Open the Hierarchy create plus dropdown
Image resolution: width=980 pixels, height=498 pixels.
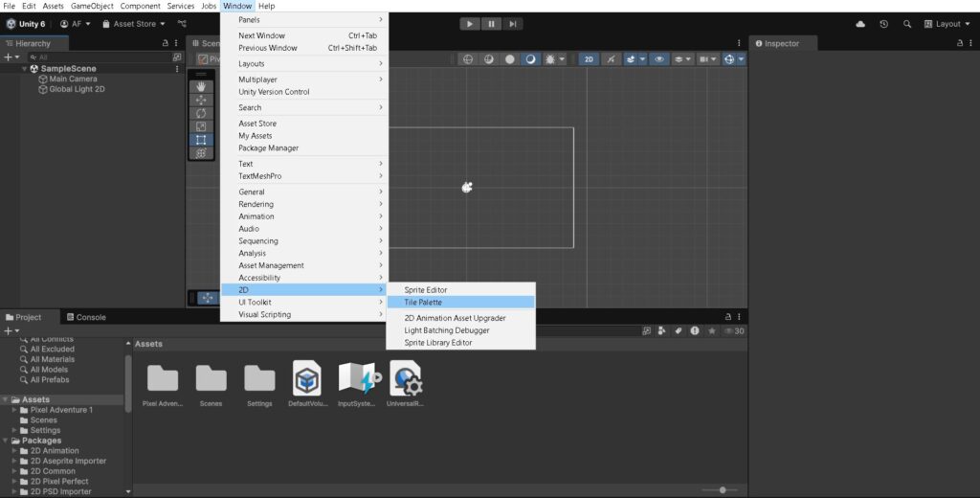[x=11, y=57]
